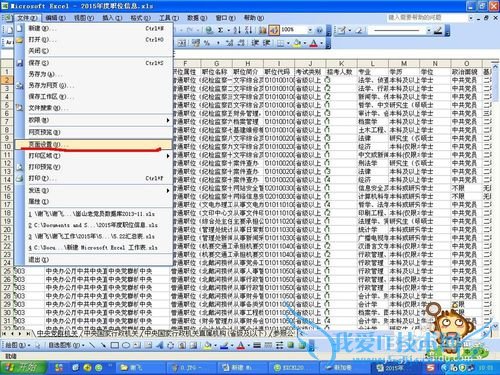
Task: Click the Windows 开始 Start button
Action: [23, 367]
